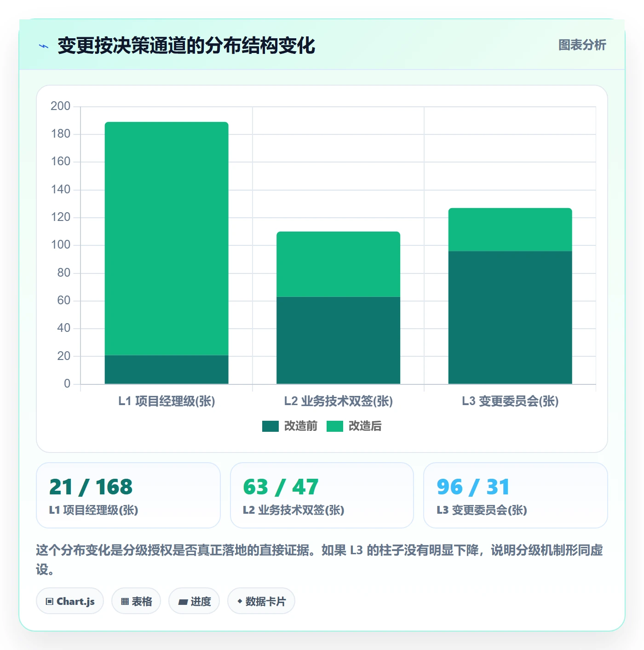This screenshot has height=650, width=644.
Task: Click the card caption L2 业务技术双签(张)
Action: 293,510
